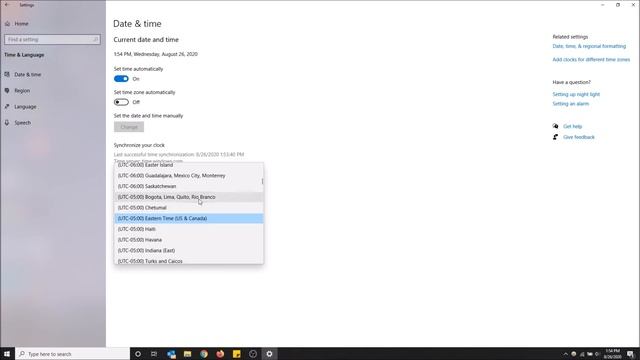
Task: Open Home in Settings sidebar
Action: click(x=21, y=24)
